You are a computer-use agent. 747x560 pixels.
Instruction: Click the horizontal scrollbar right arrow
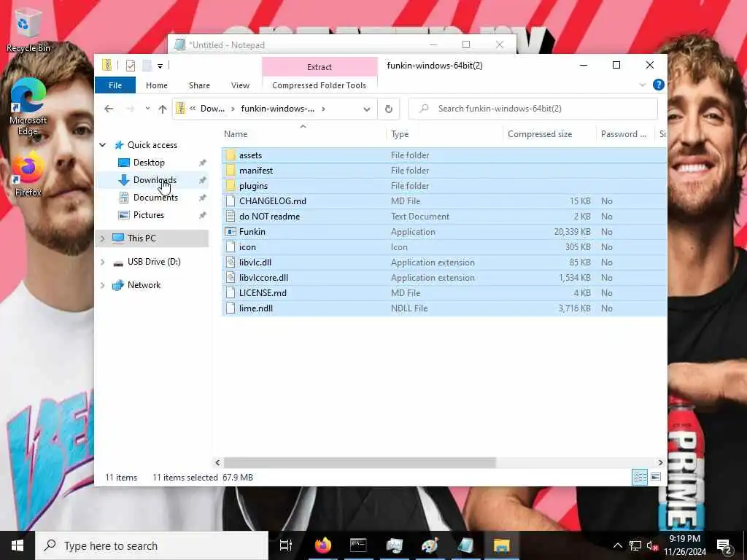(x=660, y=462)
